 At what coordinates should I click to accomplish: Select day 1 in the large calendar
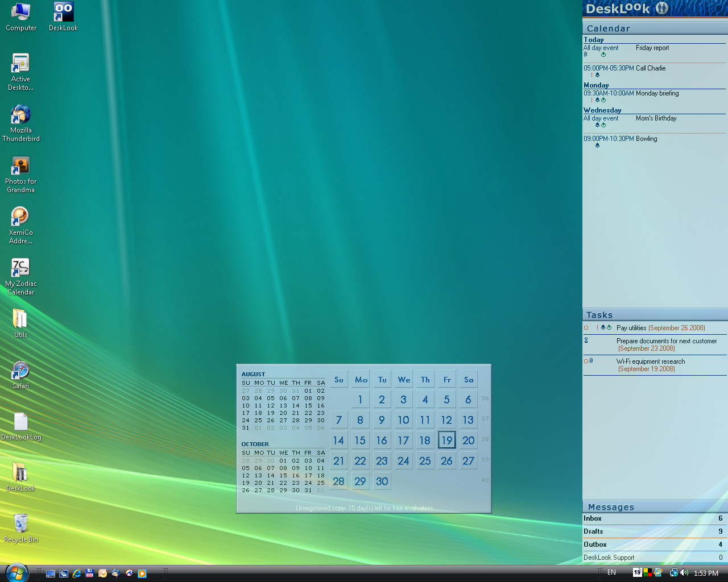click(x=360, y=399)
